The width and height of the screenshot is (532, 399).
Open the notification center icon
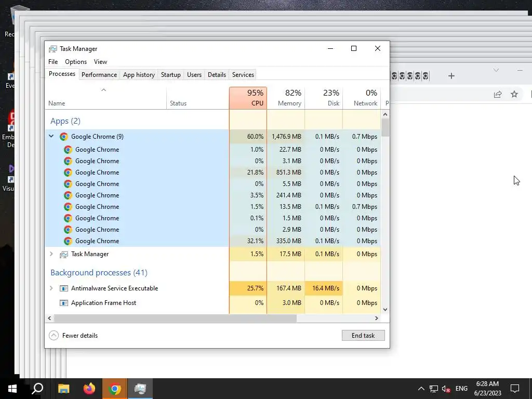click(515, 389)
